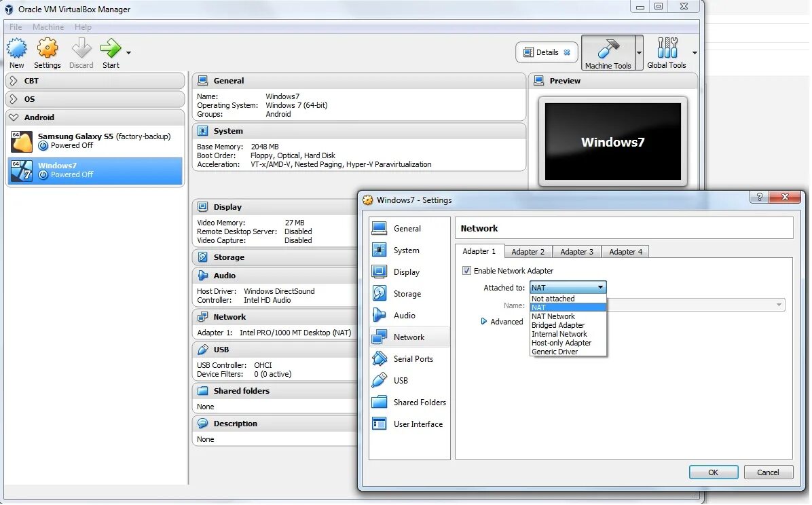Click the Attached to combo box
This screenshot has width=812, height=505.
[568, 288]
